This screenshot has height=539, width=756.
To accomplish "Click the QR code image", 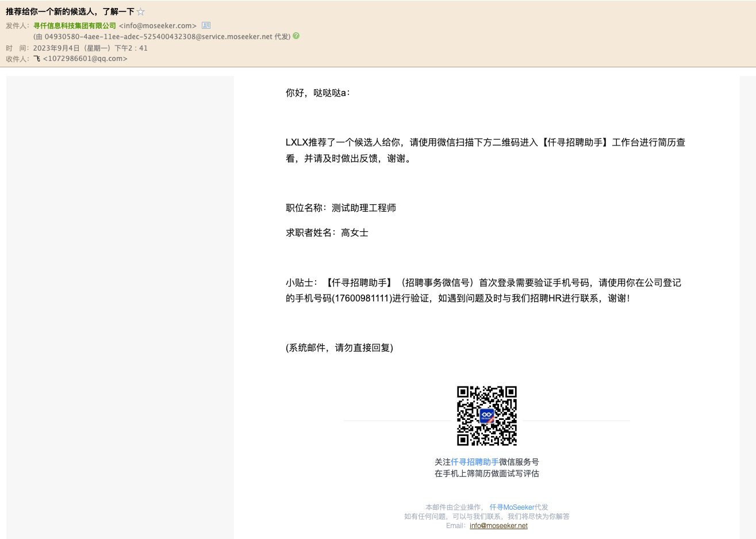I will click(487, 416).
